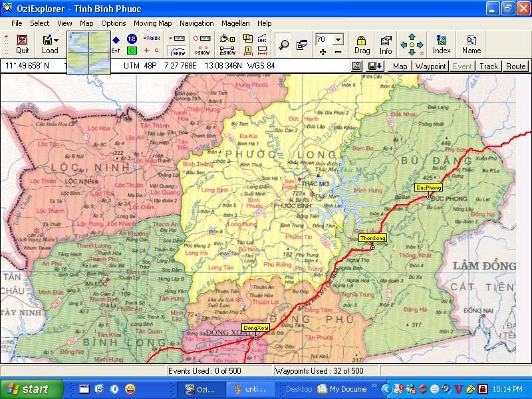Toggle the route SHOW button
532x399 pixels.
click(x=227, y=51)
